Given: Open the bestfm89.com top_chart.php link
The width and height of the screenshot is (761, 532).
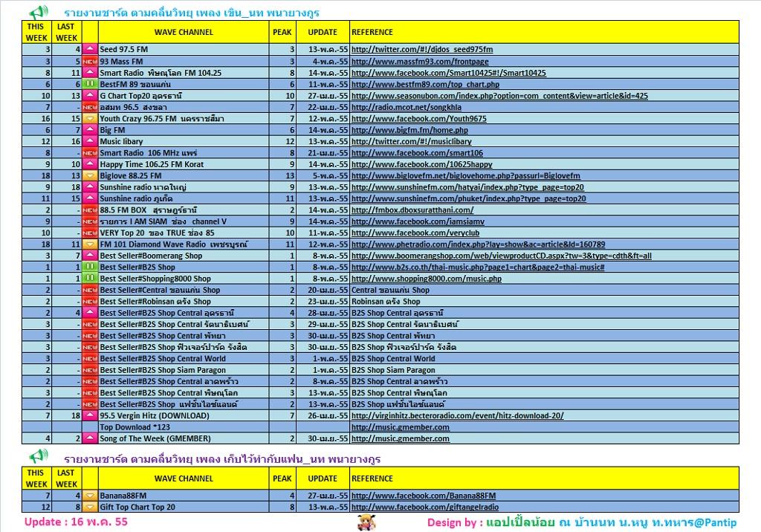Looking at the screenshot, I should [425, 85].
